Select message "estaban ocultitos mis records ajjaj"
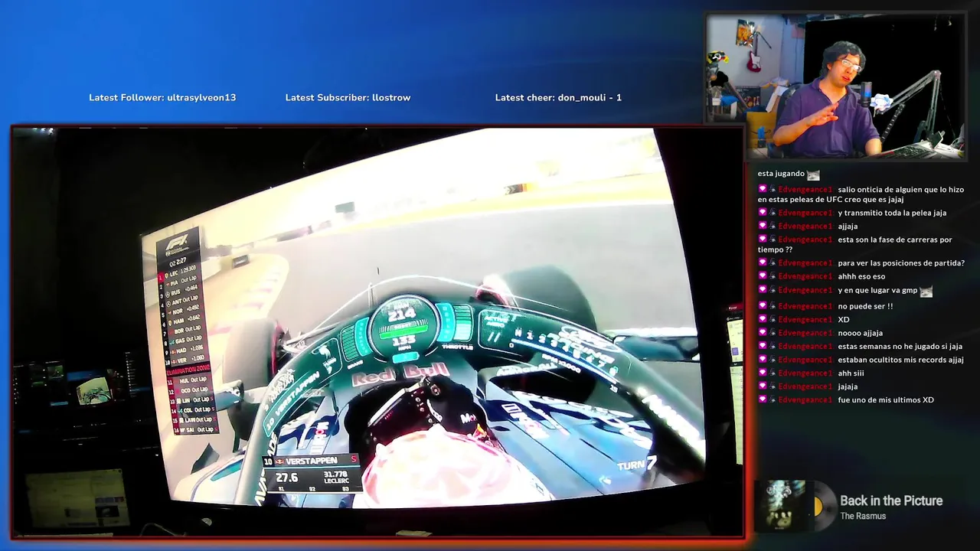The height and width of the screenshot is (551, 980). (x=900, y=360)
